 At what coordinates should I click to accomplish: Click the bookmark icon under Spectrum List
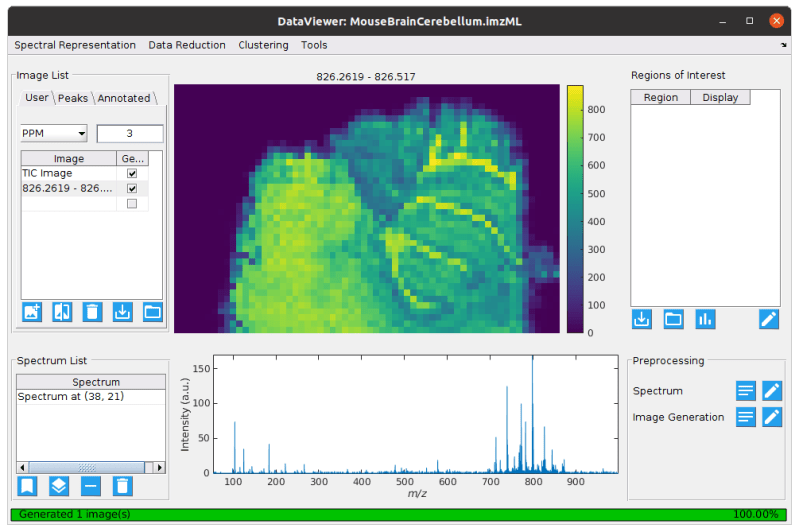[27, 486]
